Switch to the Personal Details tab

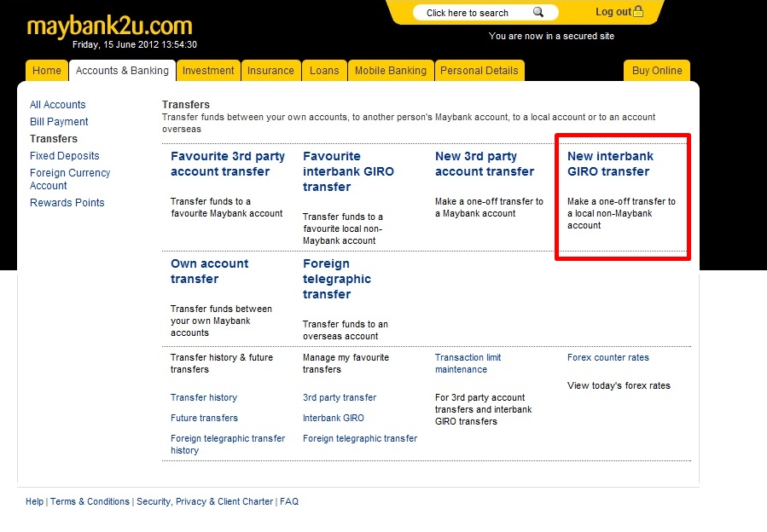479,71
